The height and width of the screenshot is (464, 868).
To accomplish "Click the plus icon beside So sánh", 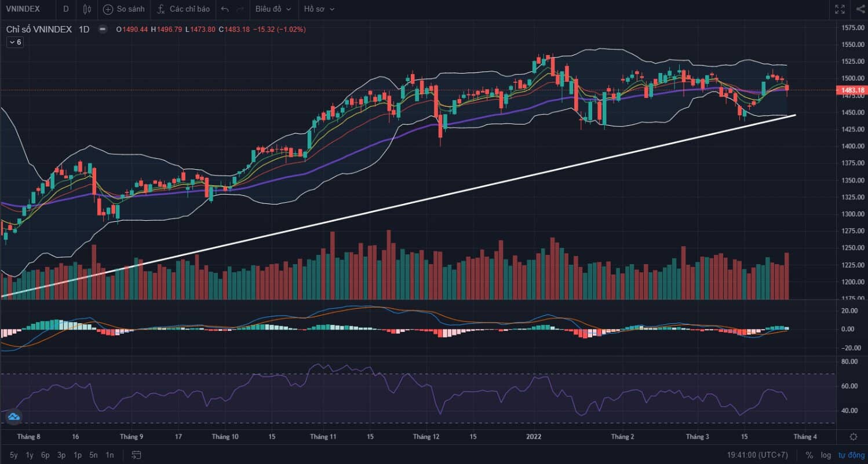I will (108, 9).
